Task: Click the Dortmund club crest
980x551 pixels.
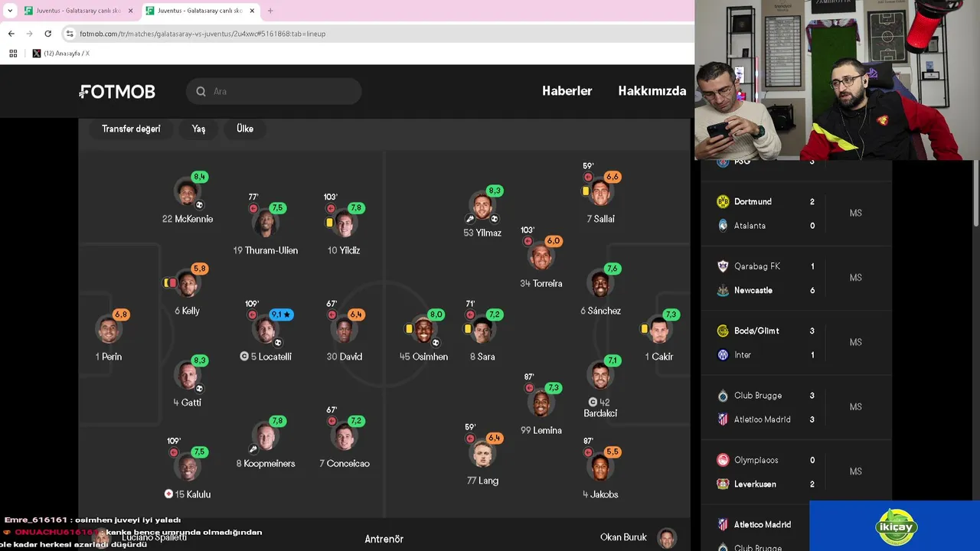Action: click(x=723, y=201)
